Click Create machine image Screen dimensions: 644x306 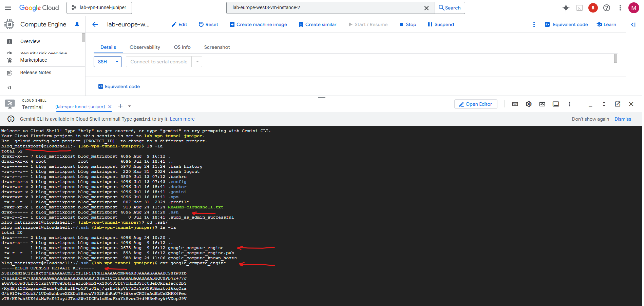coord(258,24)
